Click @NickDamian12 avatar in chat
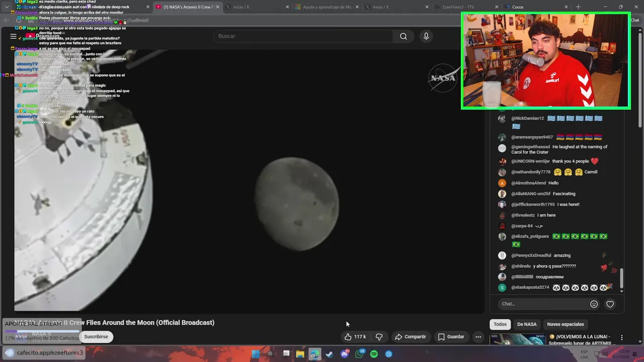 [502, 119]
